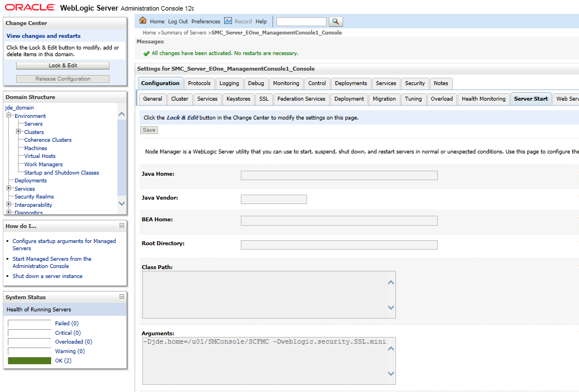Viewport: 579px width, 392px height.
Task: Expand the Clusters tree node
Action: (18, 132)
